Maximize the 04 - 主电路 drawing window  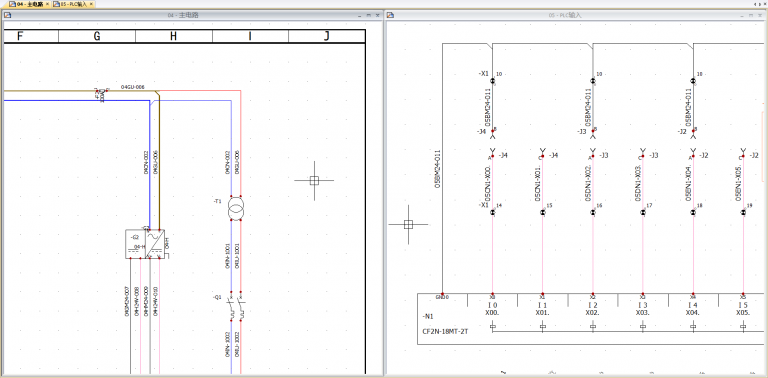[x=369, y=15]
